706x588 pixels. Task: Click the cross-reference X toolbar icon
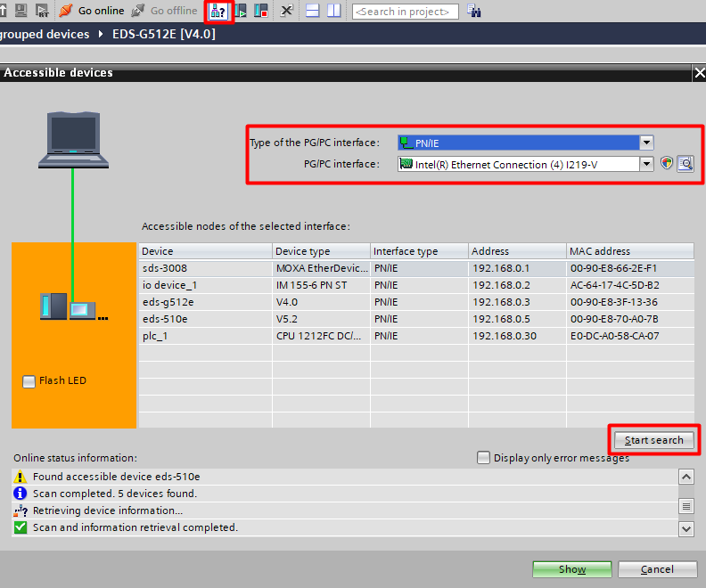click(286, 11)
